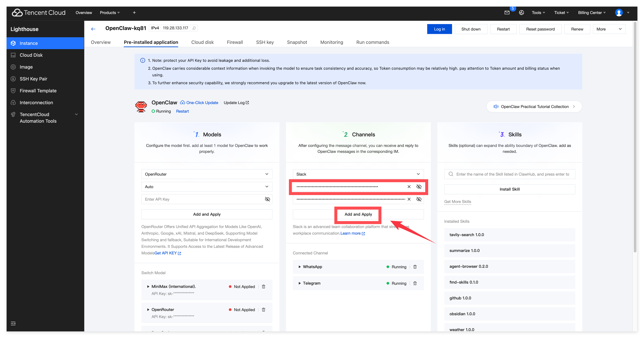Click Add and Apply under Channels
The height and width of the screenshot is (338, 644).
[x=358, y=214]
